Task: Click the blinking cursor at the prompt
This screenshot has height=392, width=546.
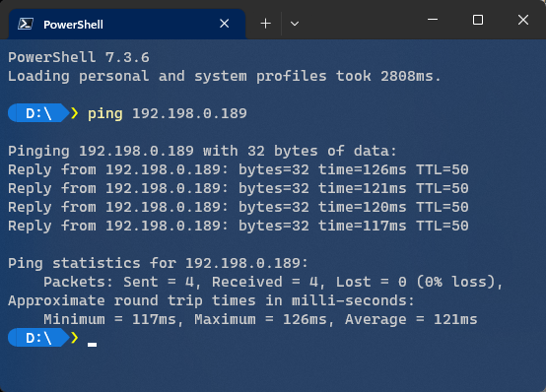Action: [x=92, y=345]
